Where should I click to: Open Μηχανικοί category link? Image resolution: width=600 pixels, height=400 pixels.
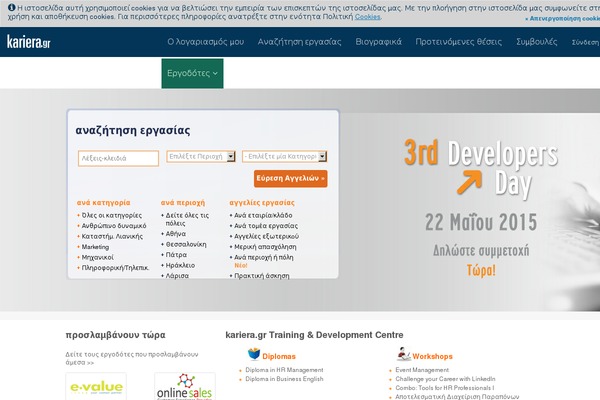tap(98, 257)
